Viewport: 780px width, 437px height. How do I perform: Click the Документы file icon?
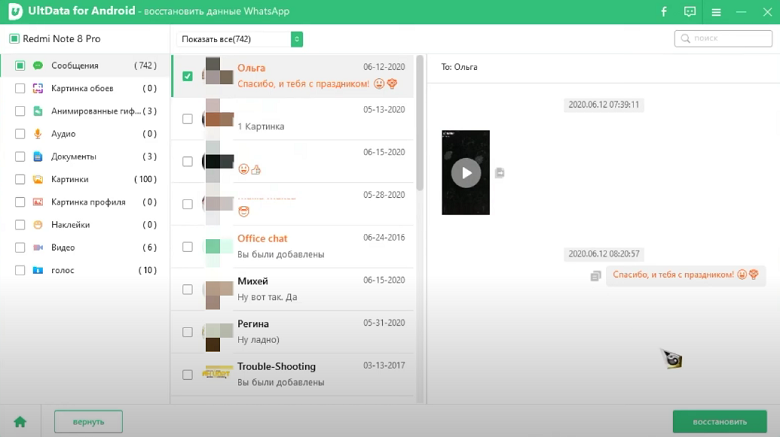click(38, 156)
